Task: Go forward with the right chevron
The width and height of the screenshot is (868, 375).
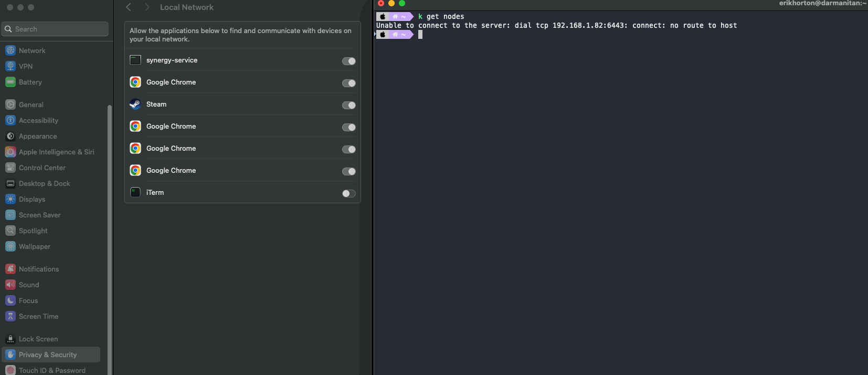Action: [147, 7]
